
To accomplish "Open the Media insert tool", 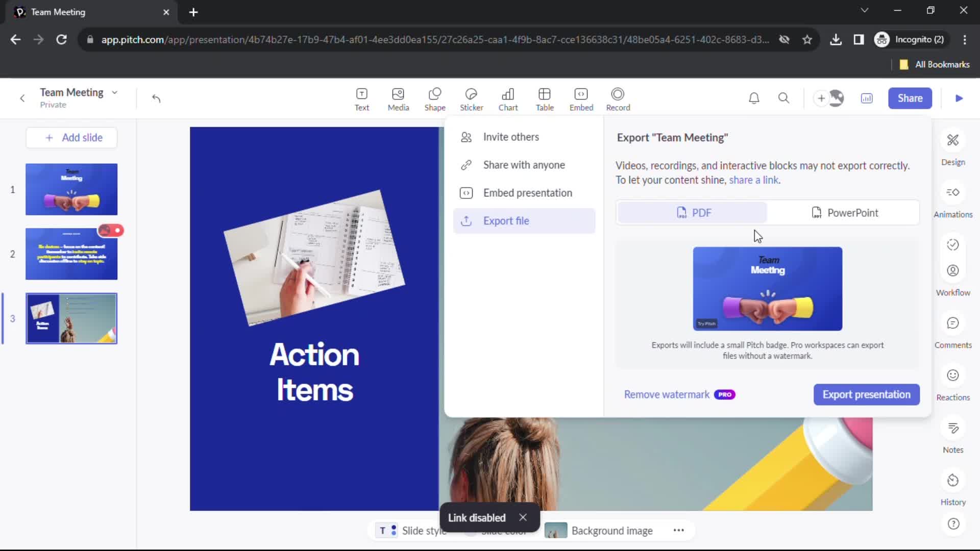I will (398, 97).
